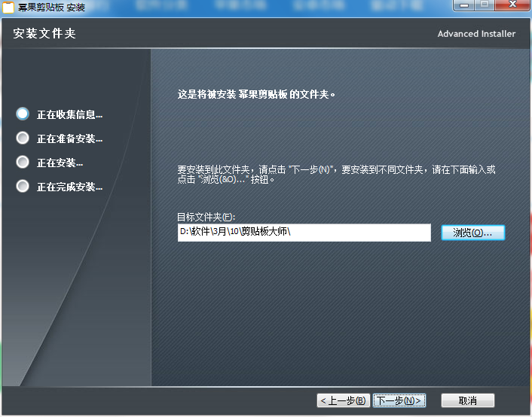
Task: Click the 正在安装... step text
Action: (x=60, y=163)
